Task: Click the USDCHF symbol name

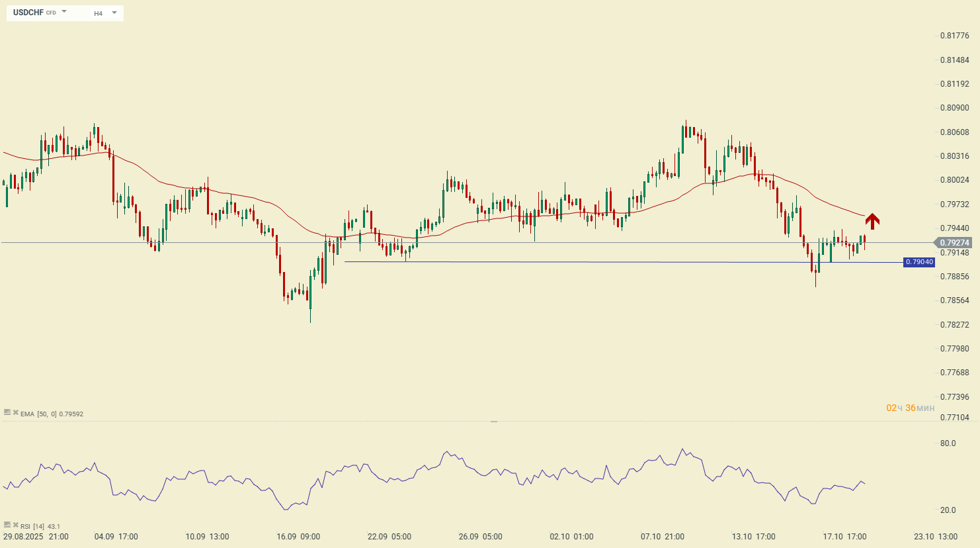Action: pyautogui.click(x=28, y=13)
